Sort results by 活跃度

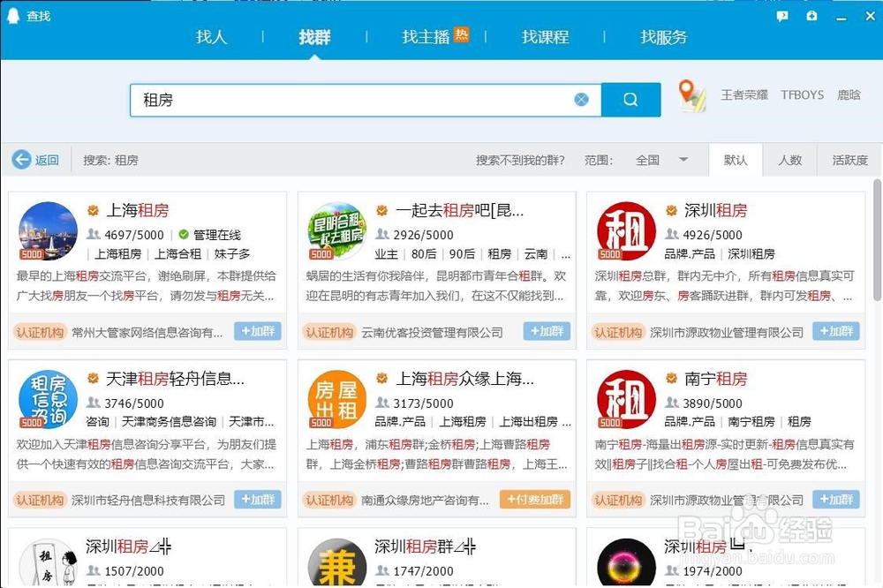850,160
